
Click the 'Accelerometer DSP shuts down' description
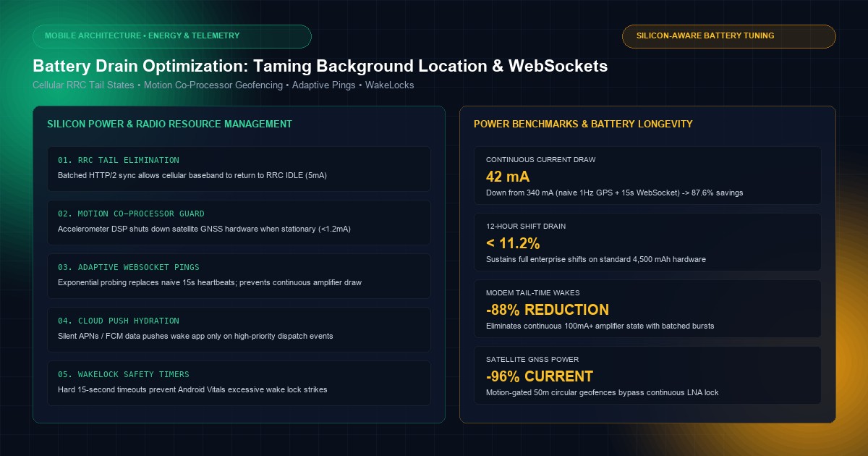tap(203, 229)
